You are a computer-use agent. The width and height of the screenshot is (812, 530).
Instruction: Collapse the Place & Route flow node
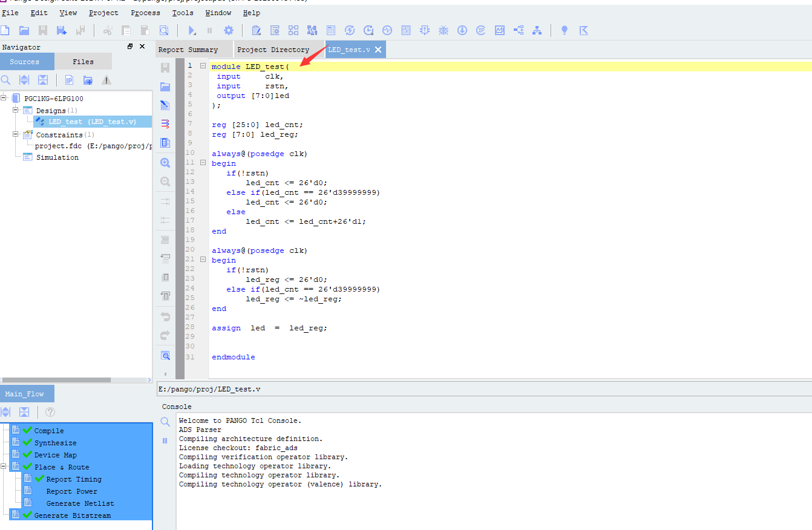(4, 466)
